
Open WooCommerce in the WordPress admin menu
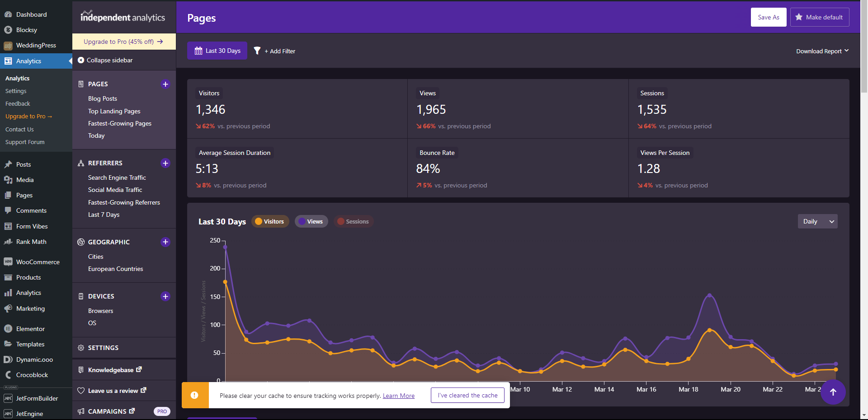[x=38, y=262]
